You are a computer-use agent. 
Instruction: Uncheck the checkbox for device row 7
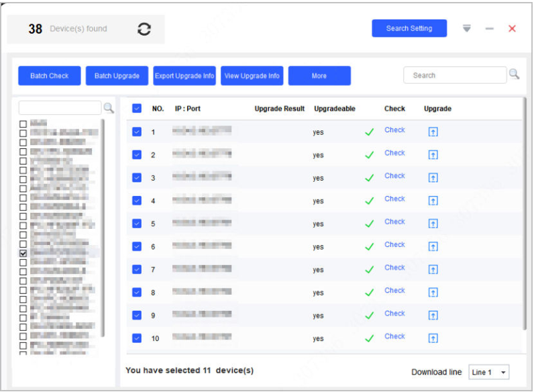tap(137, 269)
